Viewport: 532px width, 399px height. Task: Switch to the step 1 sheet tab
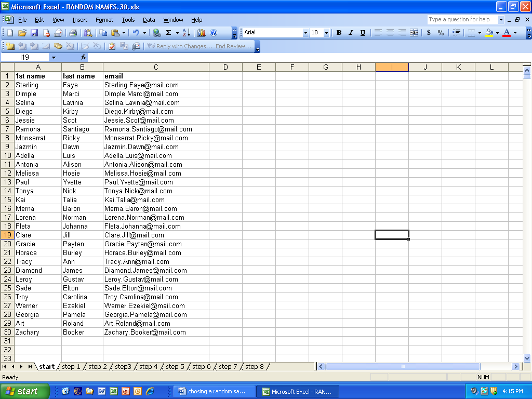pos(71,366)
